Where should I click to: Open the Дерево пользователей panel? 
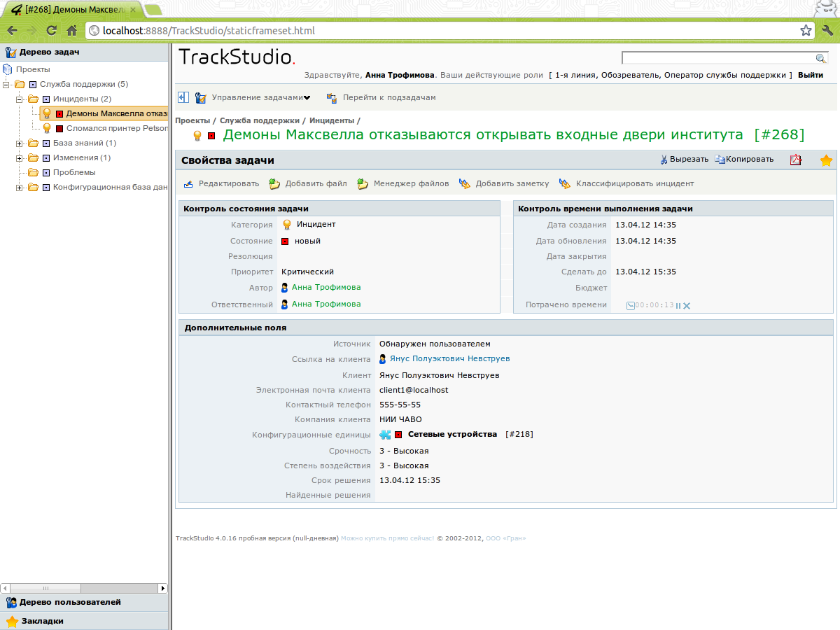pyautogui.click(x=70, y=602)
